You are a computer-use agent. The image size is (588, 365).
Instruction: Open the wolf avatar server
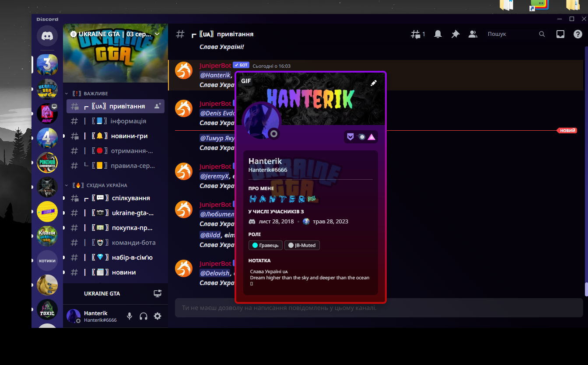tap(47, 187)
